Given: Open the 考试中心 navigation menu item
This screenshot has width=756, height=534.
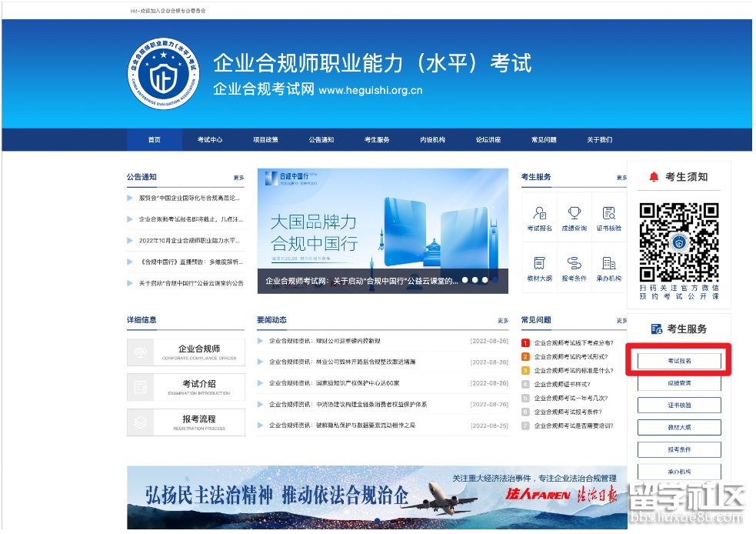Looking at the screenshot, I should 209,140.
